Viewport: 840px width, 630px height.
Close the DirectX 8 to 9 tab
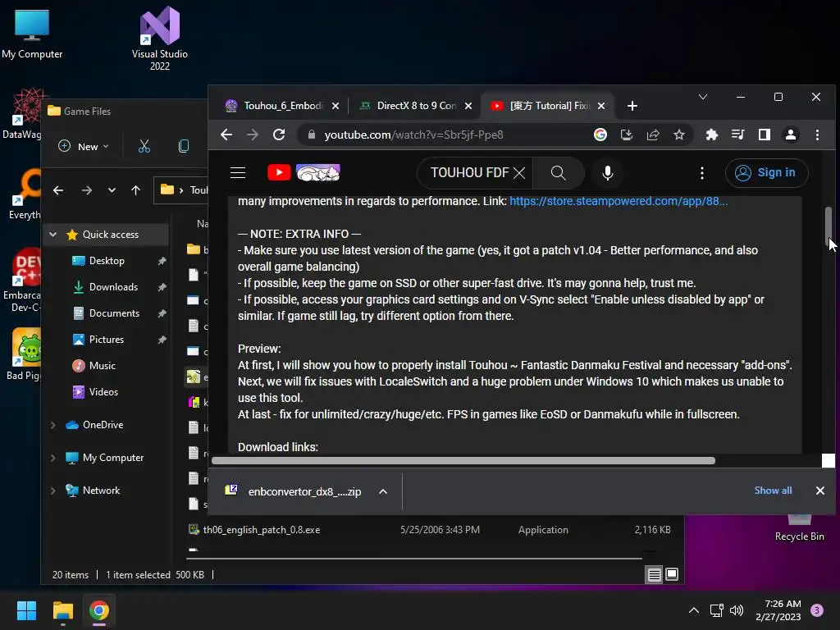click(x=468, y=106)
